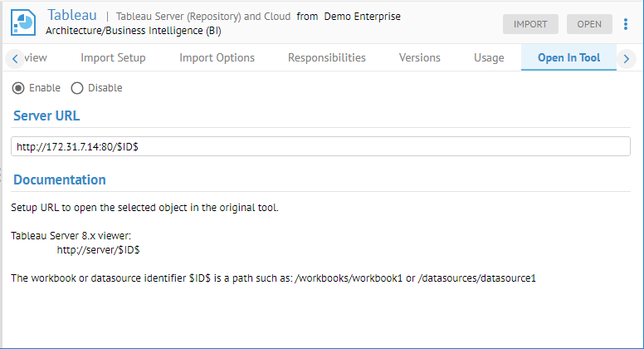Go to the Responsibilities tab
Screen dimensions: 644x349
coord(326,58)
